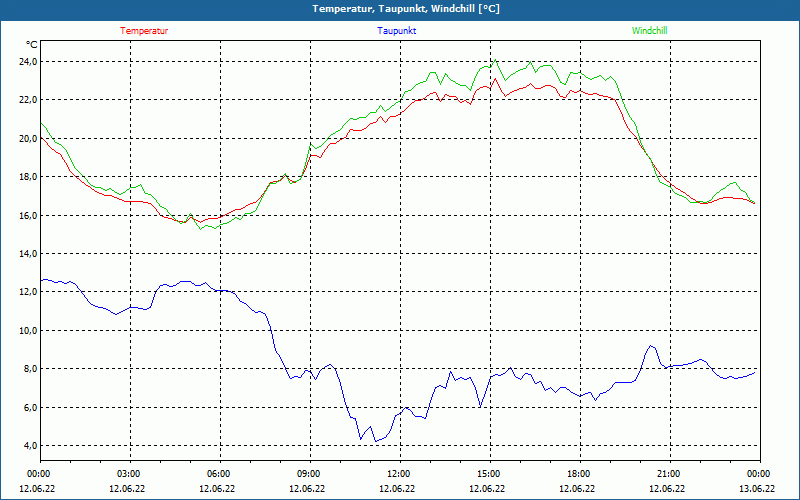
Task: Select the 16,0 y-axis label
Action: [28, 215]
